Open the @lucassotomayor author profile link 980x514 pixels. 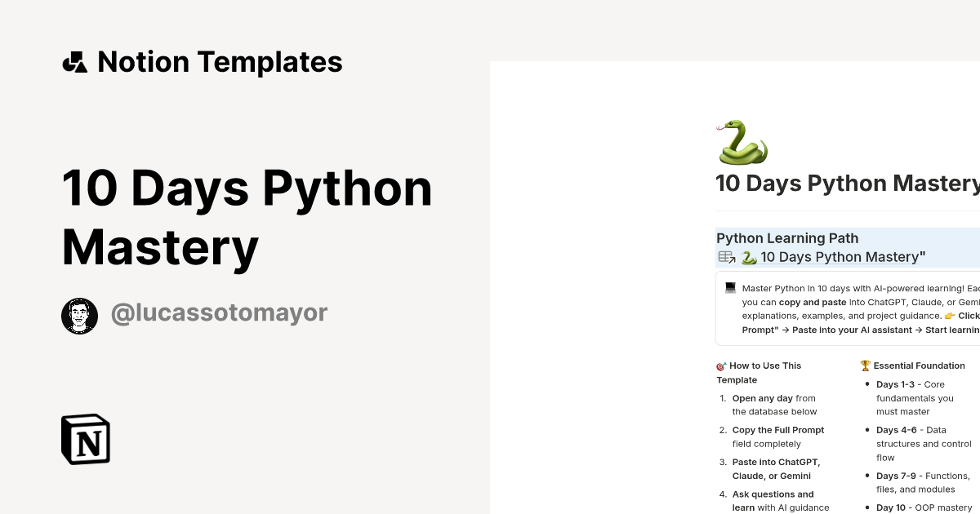pyautogui.click(x=219, y=312)
